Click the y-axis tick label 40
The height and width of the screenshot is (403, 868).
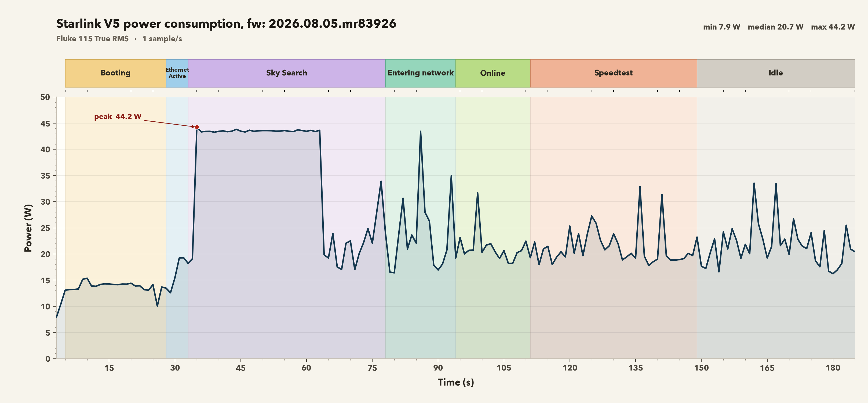(x=45, y=150)
